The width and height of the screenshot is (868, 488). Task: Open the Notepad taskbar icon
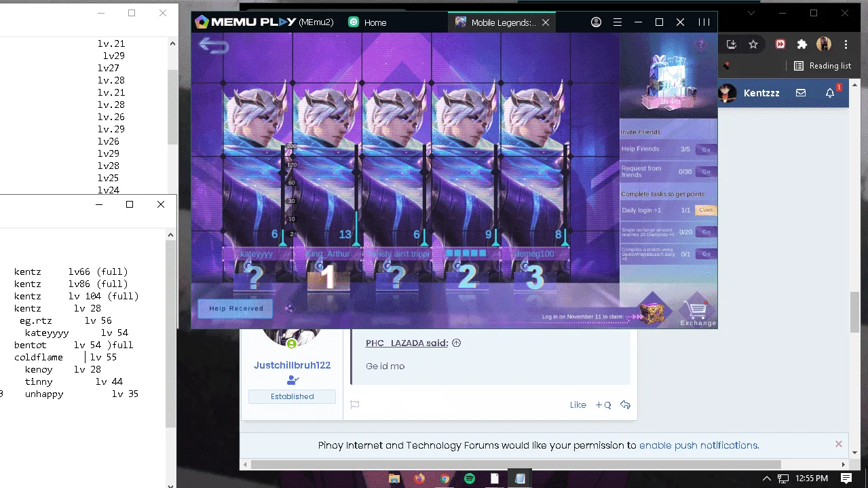521,478
